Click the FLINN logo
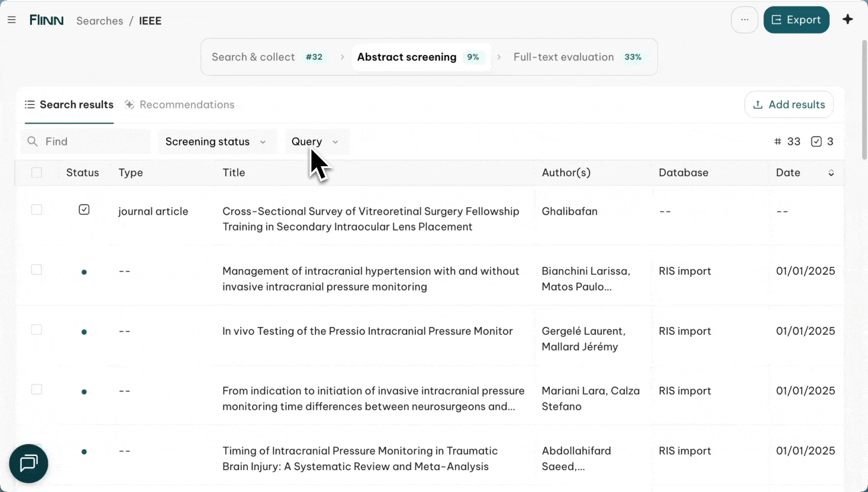 pos(46,20)
